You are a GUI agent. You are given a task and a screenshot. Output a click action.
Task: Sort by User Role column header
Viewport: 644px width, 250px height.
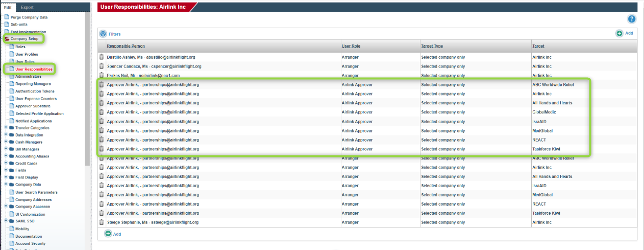pos(351,46)
